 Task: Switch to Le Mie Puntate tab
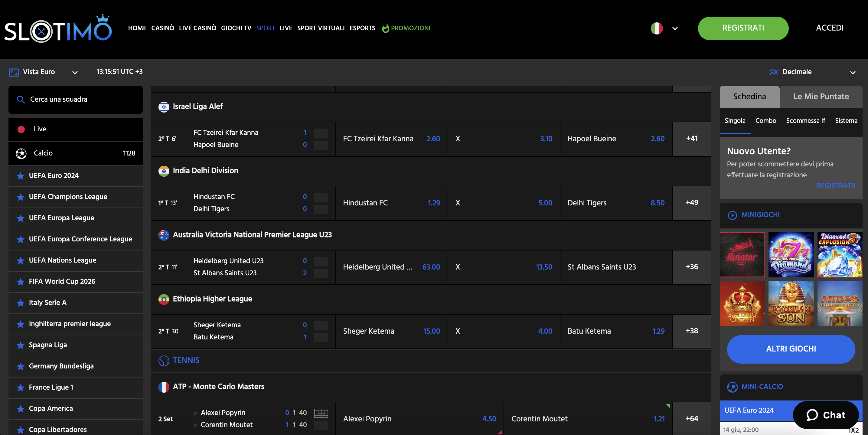[x=821, y=97]
